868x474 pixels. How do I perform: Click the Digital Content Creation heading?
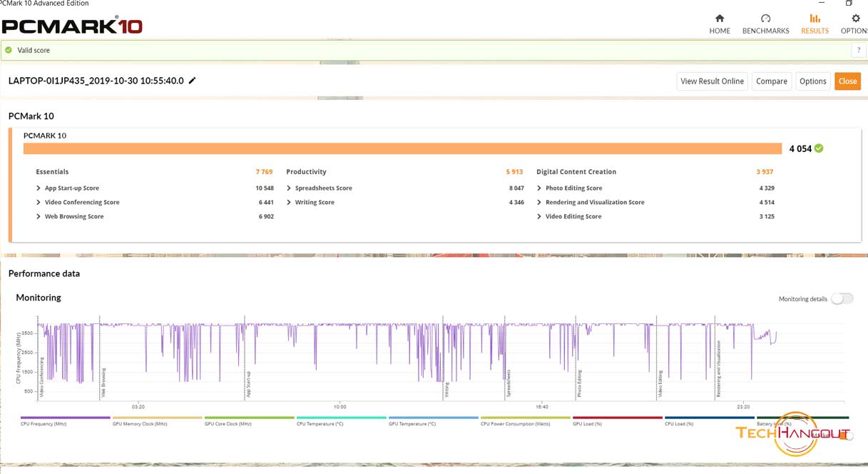pyautogui.click(x=576, y=172)
